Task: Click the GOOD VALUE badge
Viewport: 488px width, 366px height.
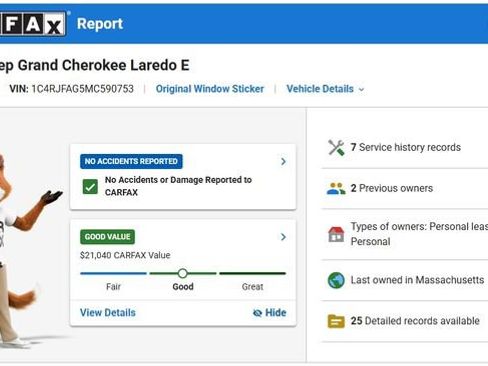Action: 107,237
